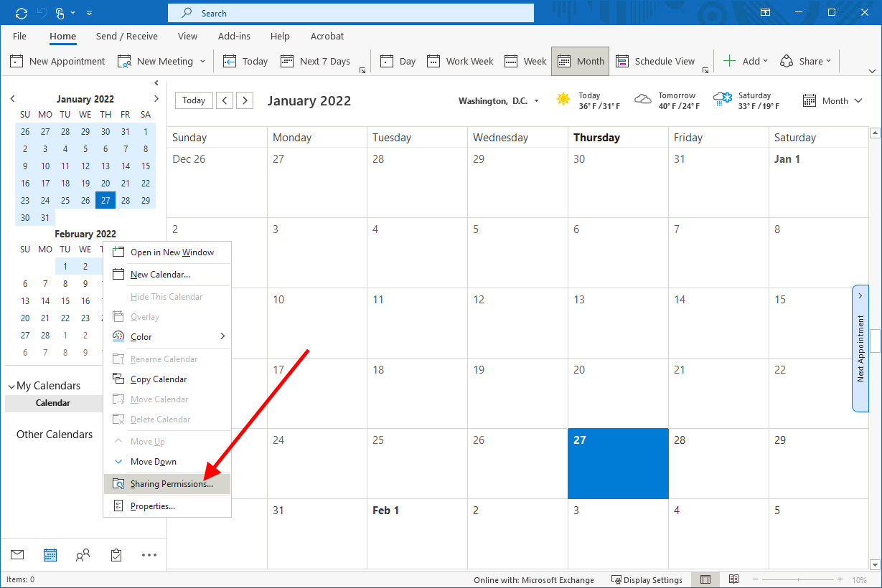Click Sharing Permissions... menu item
Screen dimensions: 882x588
coord(167,484)
